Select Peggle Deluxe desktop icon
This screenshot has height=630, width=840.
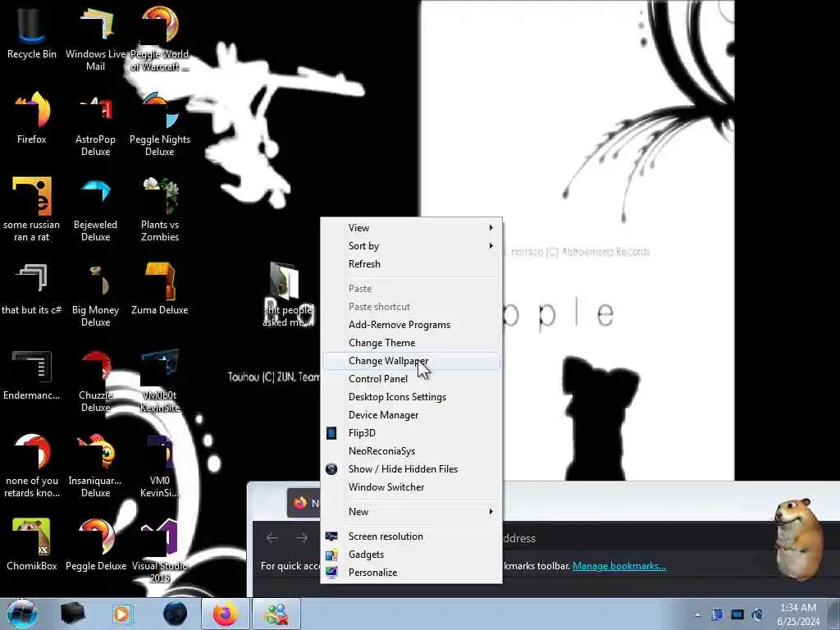tap(95, 543)
